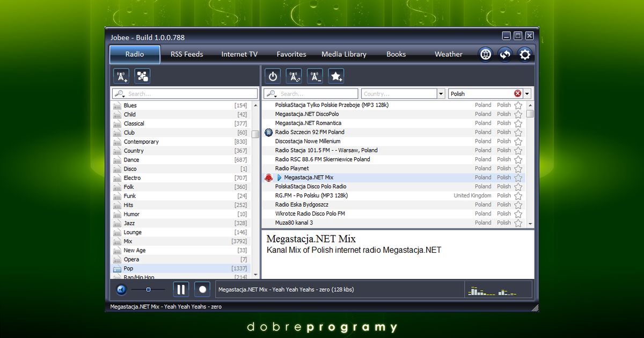Pause playback with the pause button
This screenshot has width=644, height=338.
click(x=181, y=290)
